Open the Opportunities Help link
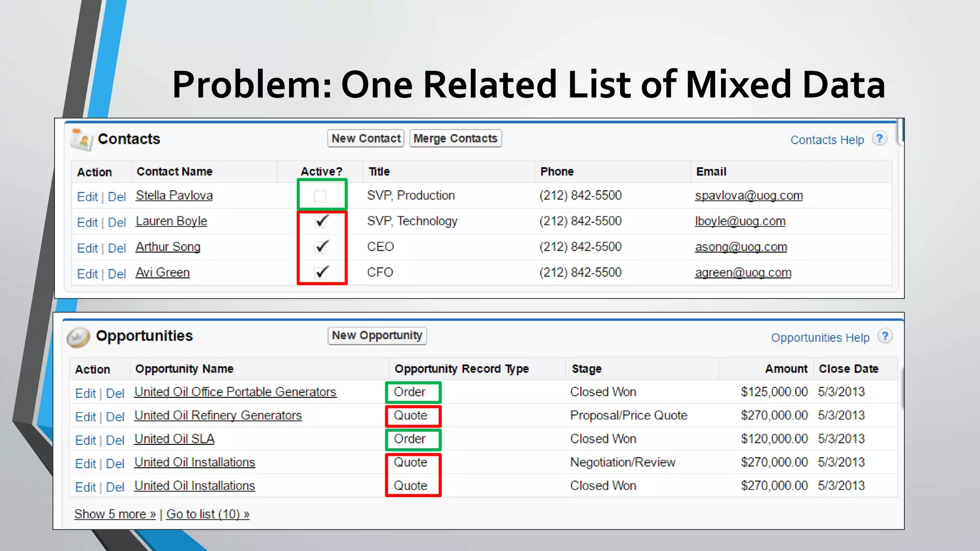This screenshot has height=551, width=980. [820, 338]
